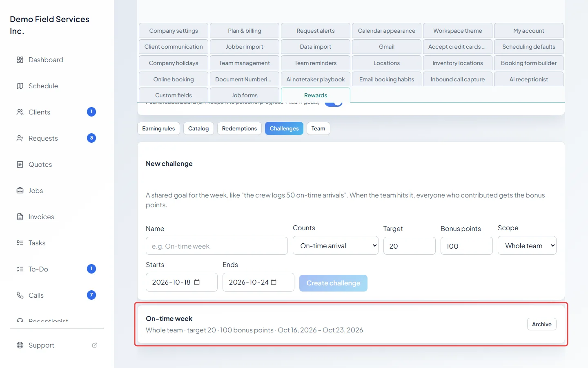Click the Create challenge button
Image resolution: width=588 pixels, height=368 pixels.
click(x=333, y=283)
